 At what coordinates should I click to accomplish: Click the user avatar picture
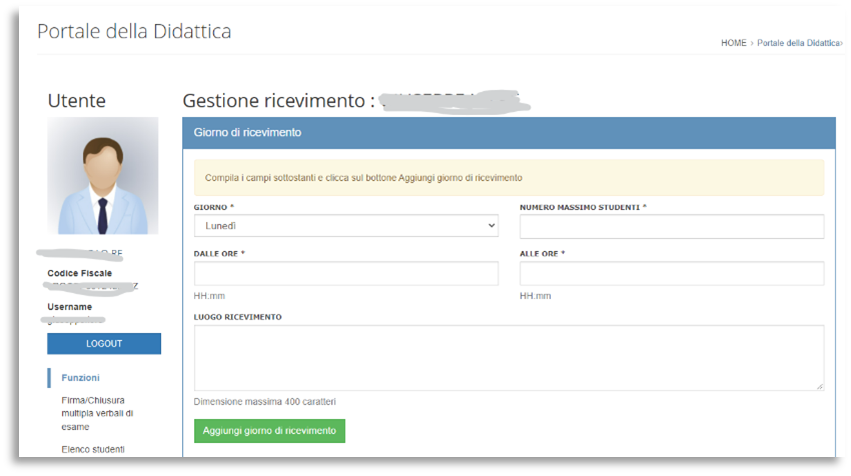coord(103,176)
